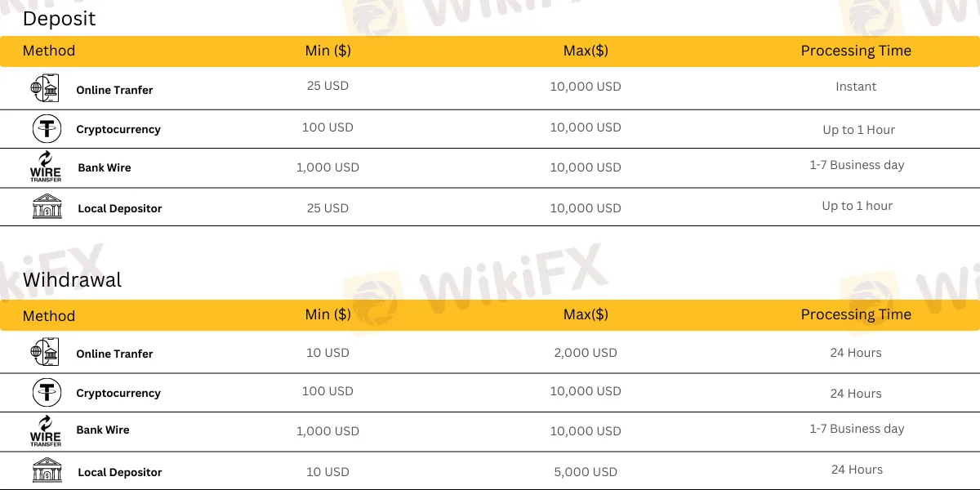Click the Bank Wire label under Deposit
980x490 pixels.
pos(105,167)
